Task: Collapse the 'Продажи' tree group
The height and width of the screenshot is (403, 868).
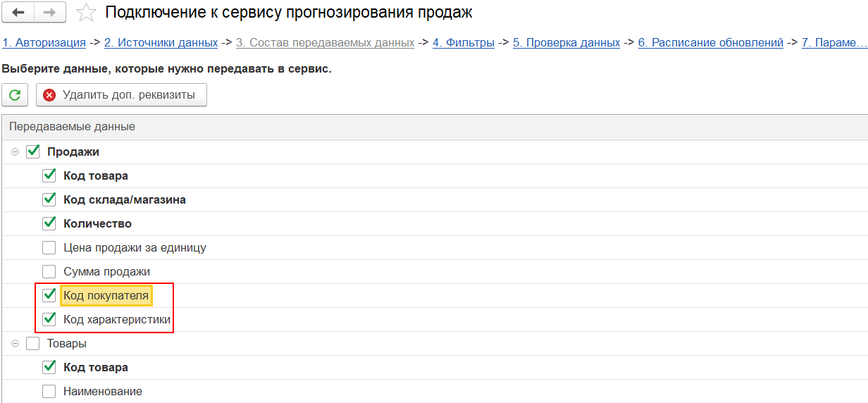Action: click(x=15, y=151)
